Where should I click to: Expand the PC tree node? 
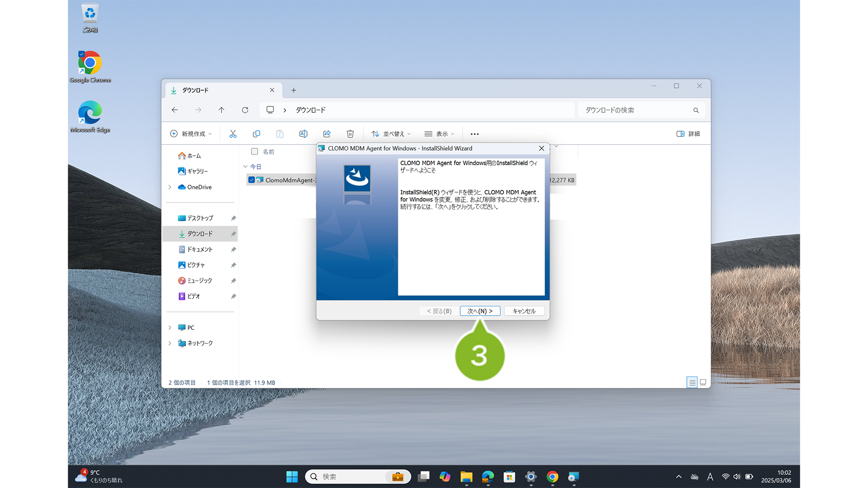tap(169, 327)
